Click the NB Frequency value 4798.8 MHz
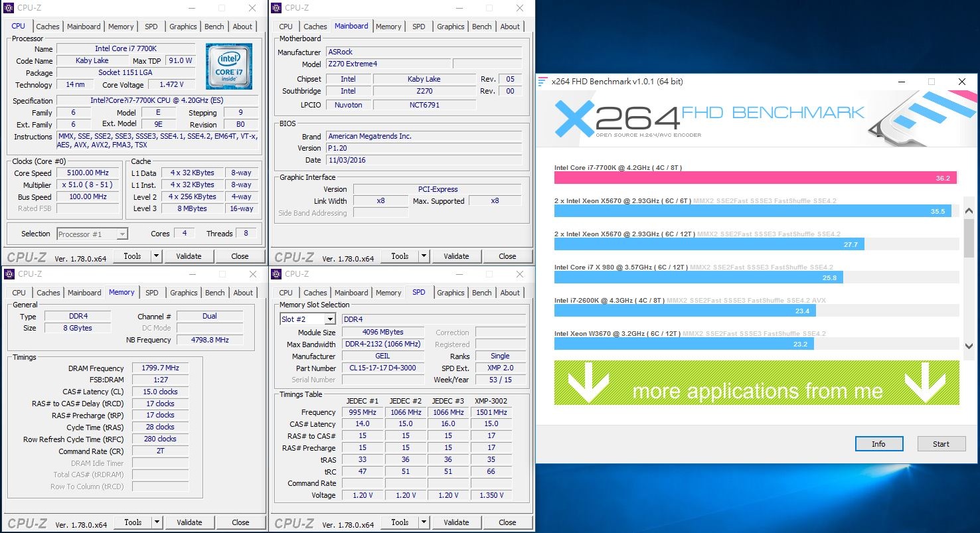The width and height of the screenshot is (980, 533). (x=210, y=340)
